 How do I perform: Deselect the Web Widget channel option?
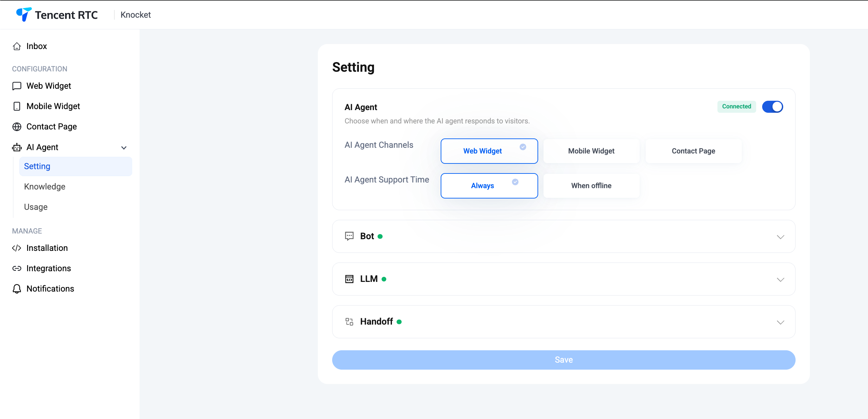(x=489, y=151)
